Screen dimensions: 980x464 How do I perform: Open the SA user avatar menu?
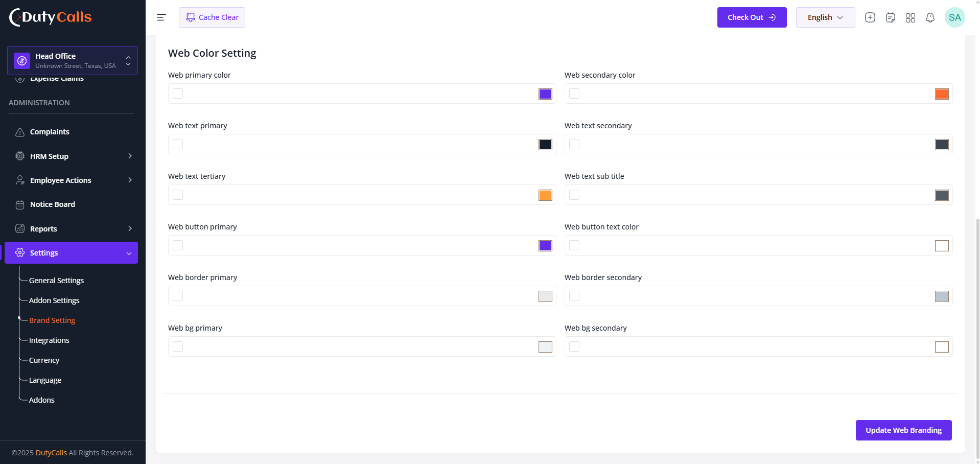[x=954, y=17]
